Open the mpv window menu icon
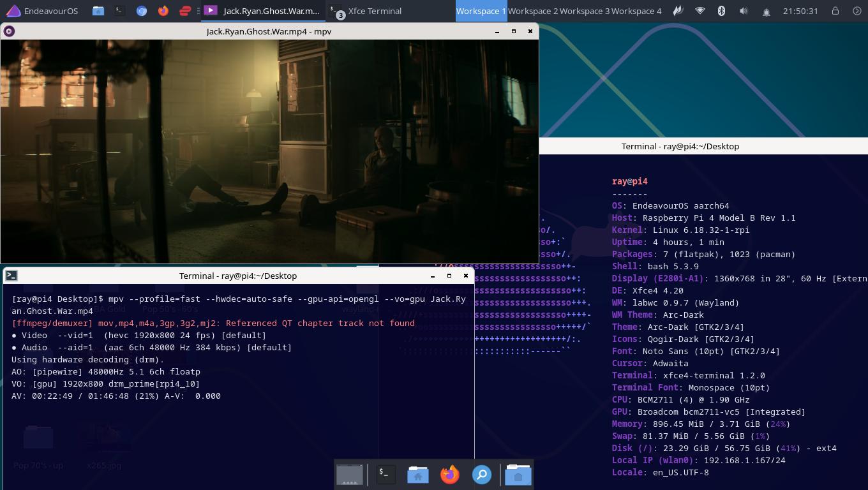868x490 pixels. [9, 31]
